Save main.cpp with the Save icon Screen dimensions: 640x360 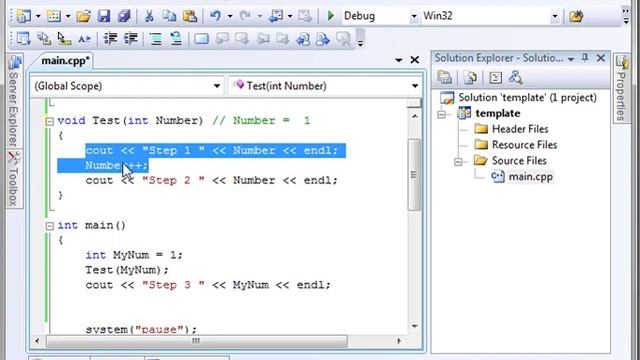(x=104, y=16)
